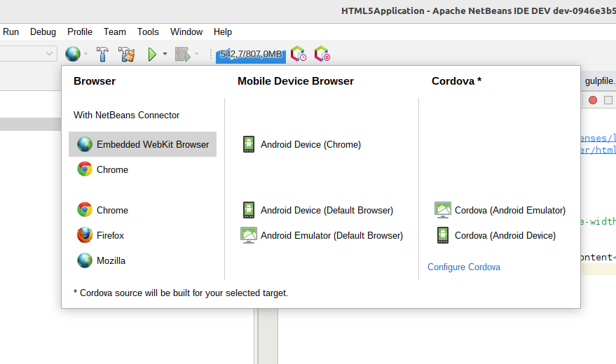Open the Profile menu

80,31
